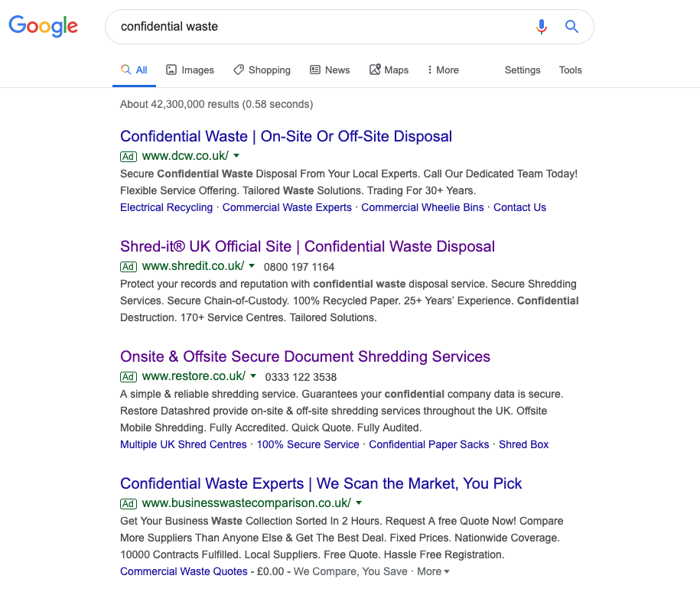Click the www.shredit.co.uk URL text

(x=193, y=266)
